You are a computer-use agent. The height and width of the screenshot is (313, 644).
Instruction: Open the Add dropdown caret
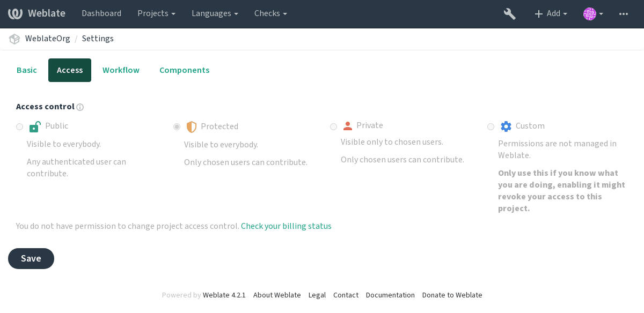[x=565, y=14]
